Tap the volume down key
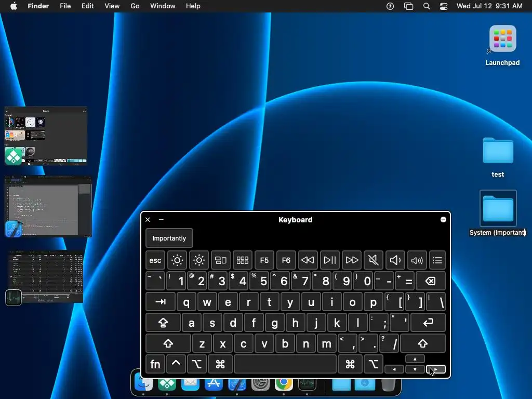 point(395,260)
